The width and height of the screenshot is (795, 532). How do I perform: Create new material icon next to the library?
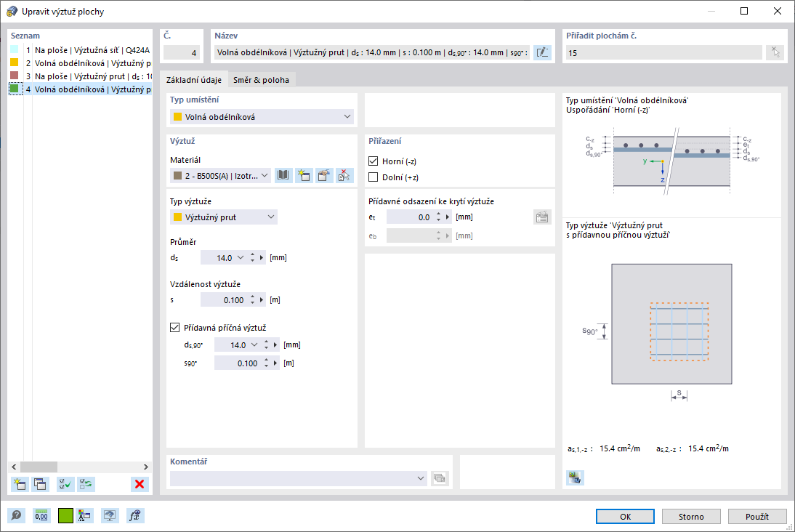[304, 175]
